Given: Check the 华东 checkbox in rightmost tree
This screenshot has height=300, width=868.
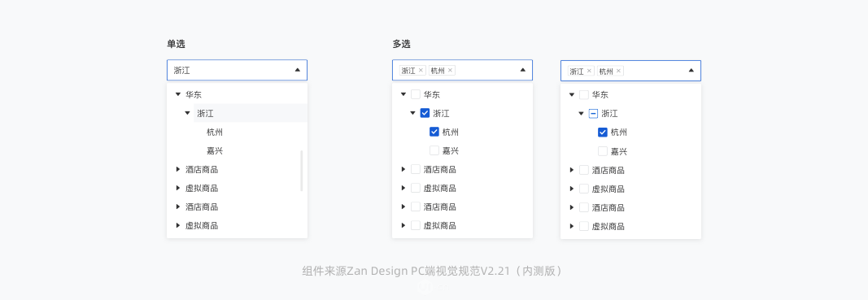Looking at the screenshot, I should (583, 95).
